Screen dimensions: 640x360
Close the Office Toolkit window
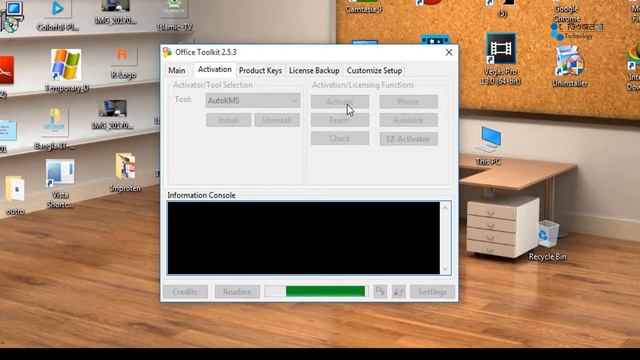click(x=449, y=52)
